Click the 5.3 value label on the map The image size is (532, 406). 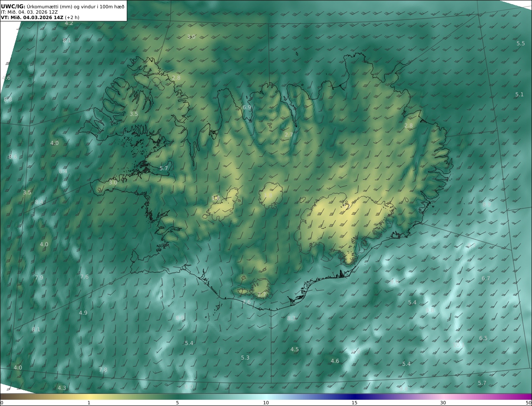pos(245,357)
